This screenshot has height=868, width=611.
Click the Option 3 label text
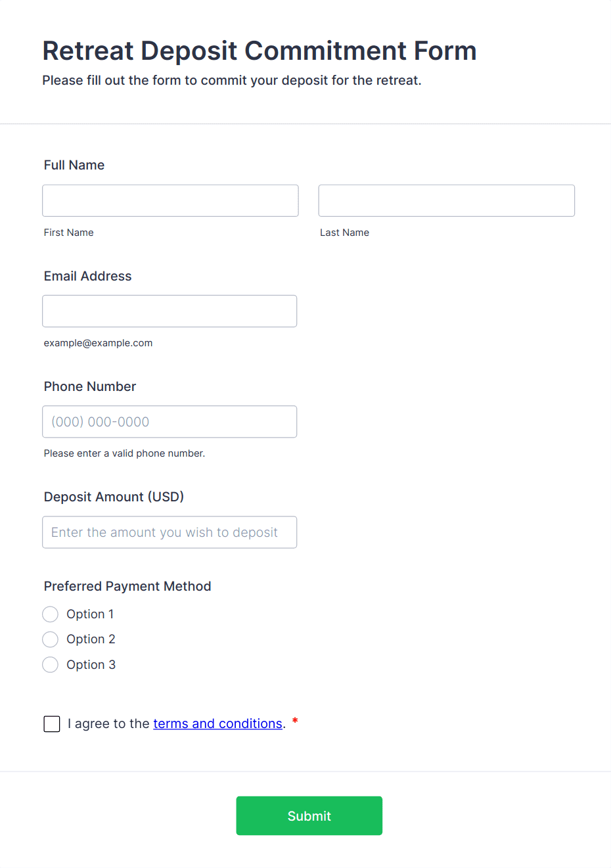[x=91, y=665]
